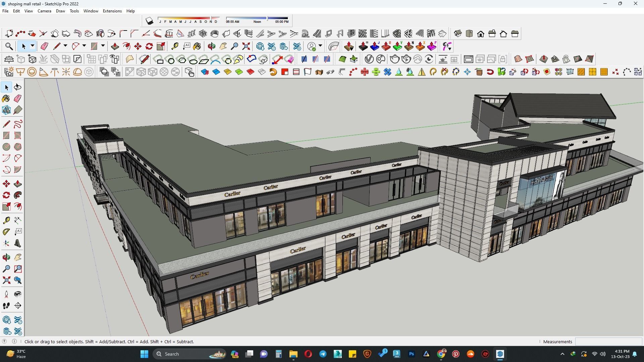
Task: Select the Sandbox Smoove tool
Action: tap(544, 59)
